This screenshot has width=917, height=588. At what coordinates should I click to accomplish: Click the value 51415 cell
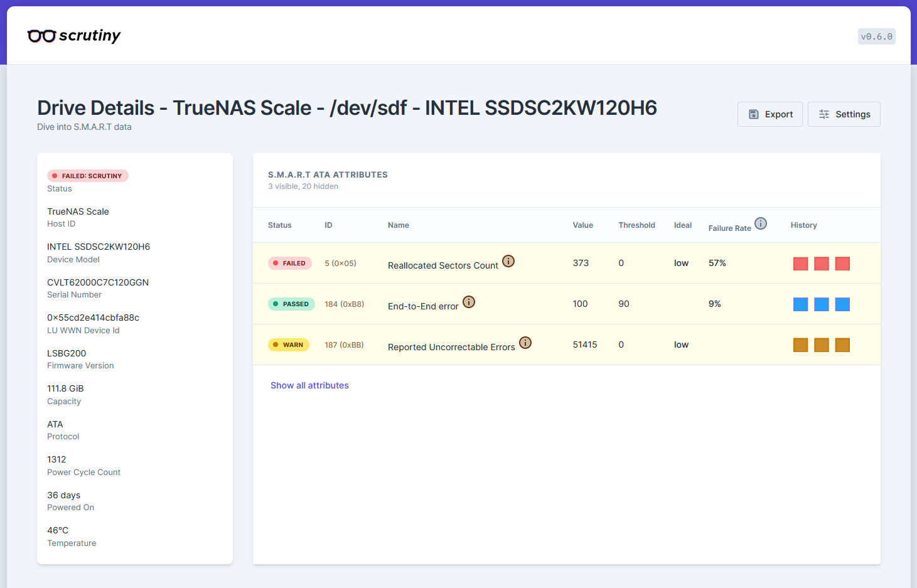(x=585, y=345)
